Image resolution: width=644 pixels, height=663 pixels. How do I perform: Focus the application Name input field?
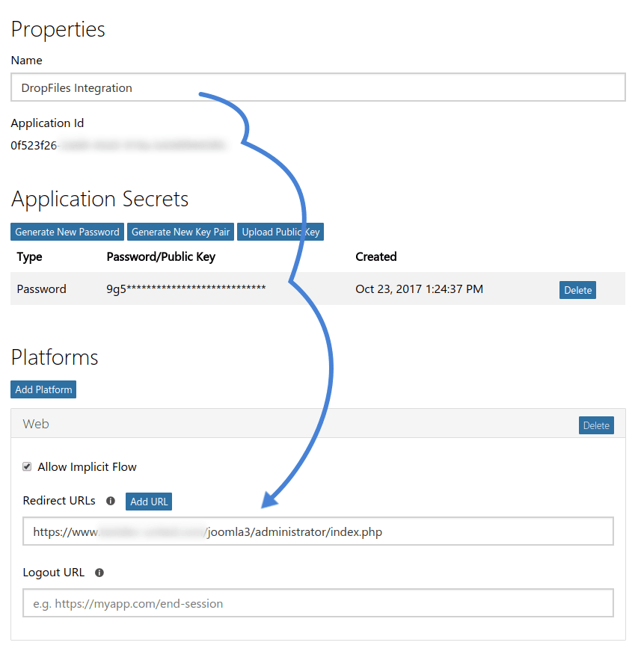[318, 87]
